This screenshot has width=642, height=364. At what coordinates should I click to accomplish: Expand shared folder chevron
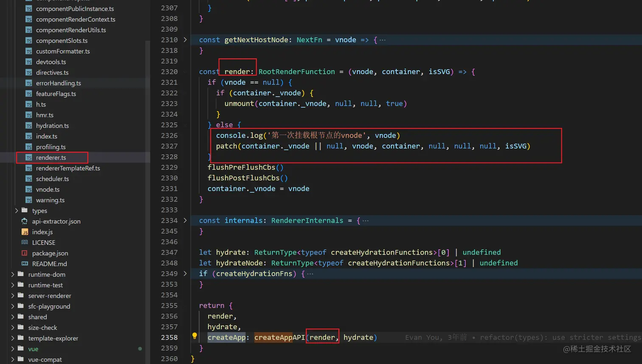point(13,317)
